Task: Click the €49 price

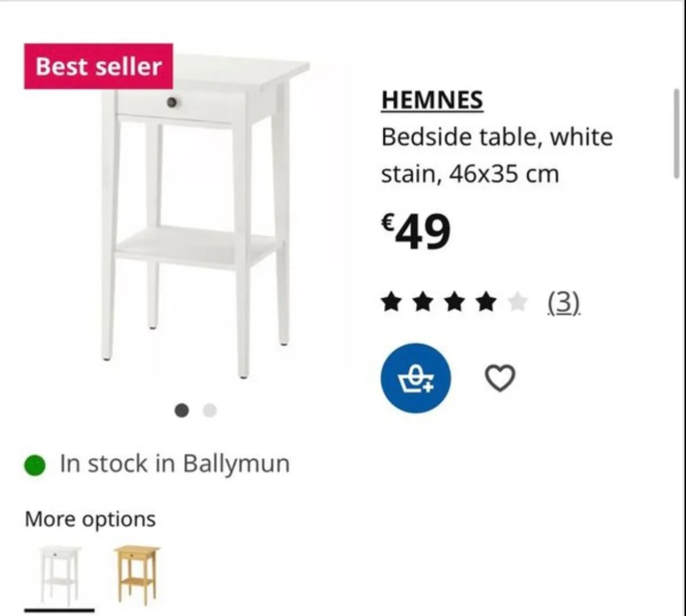Action: click(416, 232)
